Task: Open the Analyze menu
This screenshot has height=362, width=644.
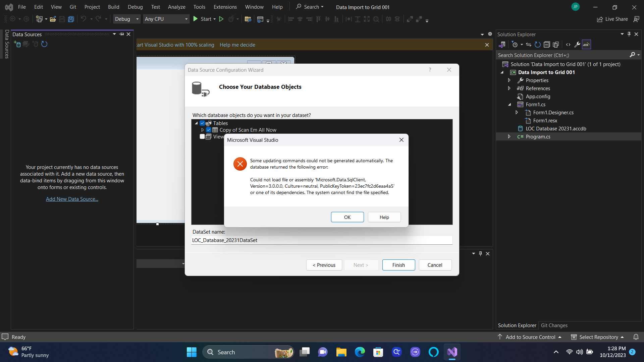Action: pyautogui.click(x=176, y=7)
